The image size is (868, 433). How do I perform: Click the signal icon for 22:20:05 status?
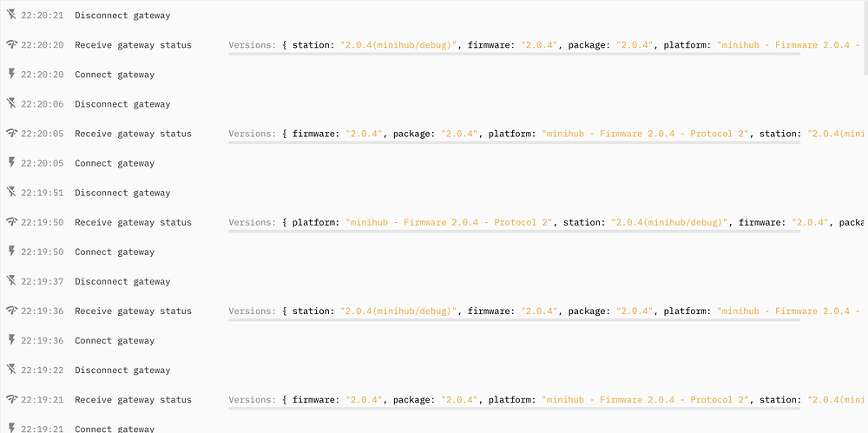pos(11,134)
